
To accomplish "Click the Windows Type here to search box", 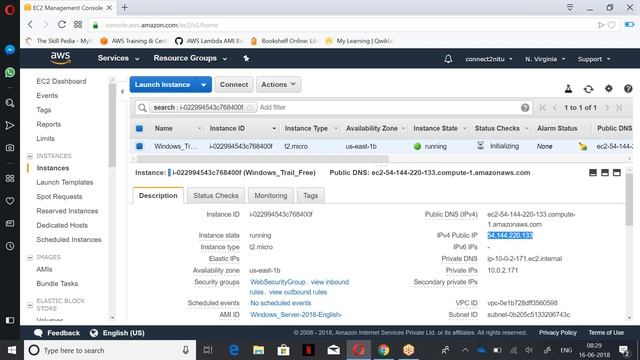I will tap(110, 350).
